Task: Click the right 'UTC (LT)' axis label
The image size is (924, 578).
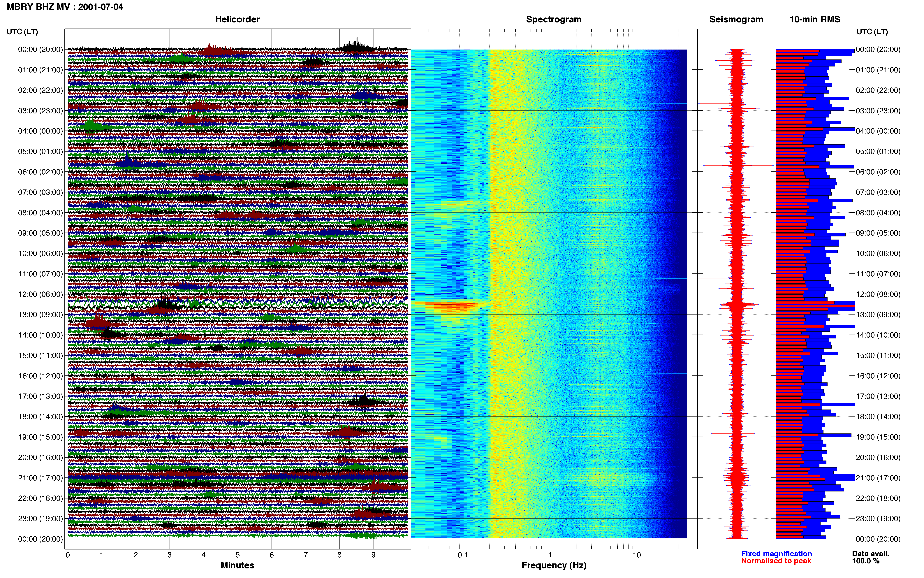Action: tap(872, 31)
